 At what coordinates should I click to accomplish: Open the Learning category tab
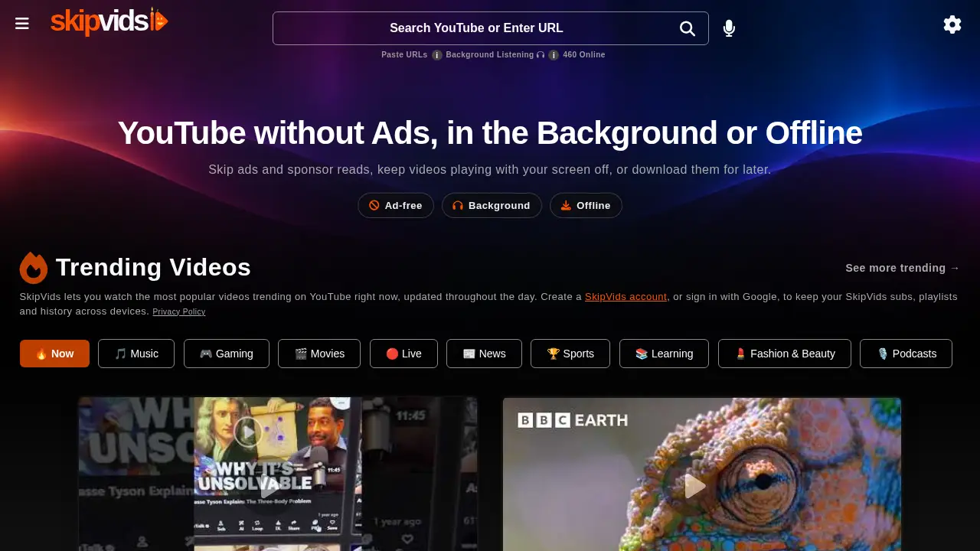tap(664, 354)
